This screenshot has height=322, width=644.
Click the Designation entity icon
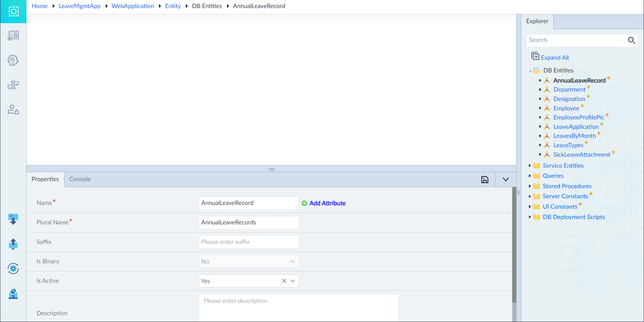pyautogui.click(x=547, y=99)
